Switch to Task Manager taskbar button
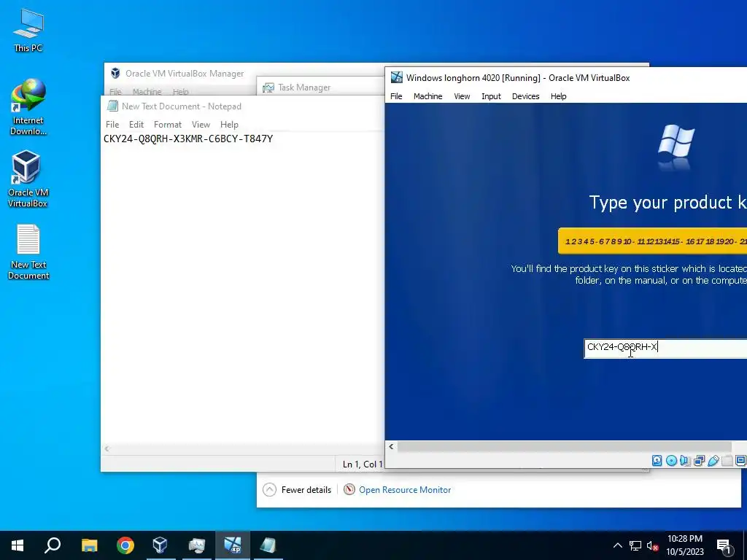 pyautogui.click(x=196, y=545)
